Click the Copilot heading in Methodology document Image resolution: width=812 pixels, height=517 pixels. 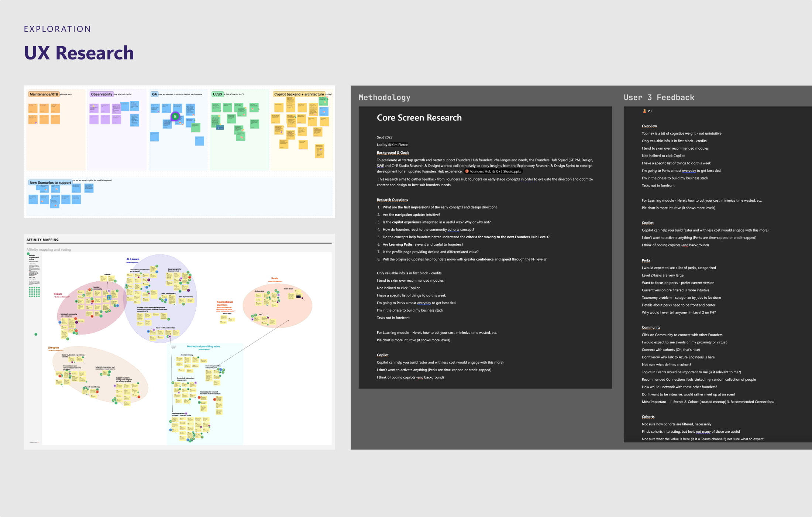382,355
